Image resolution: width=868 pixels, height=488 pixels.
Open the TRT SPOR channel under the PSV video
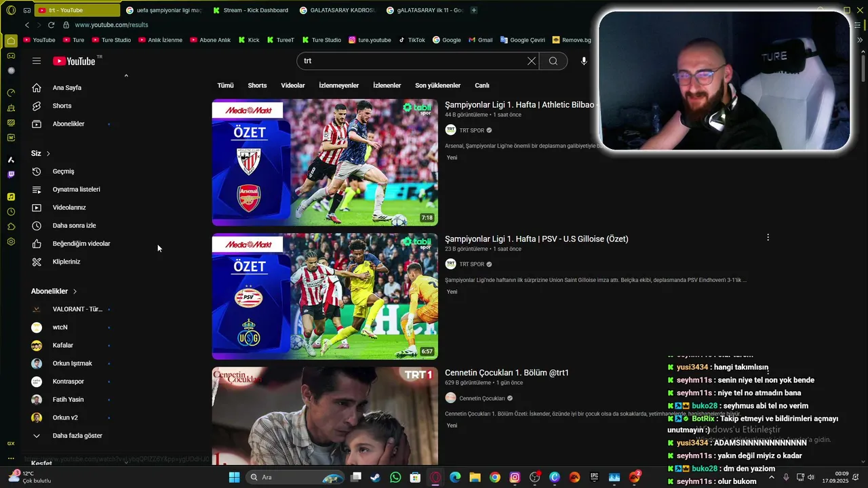tap(471, 264)
